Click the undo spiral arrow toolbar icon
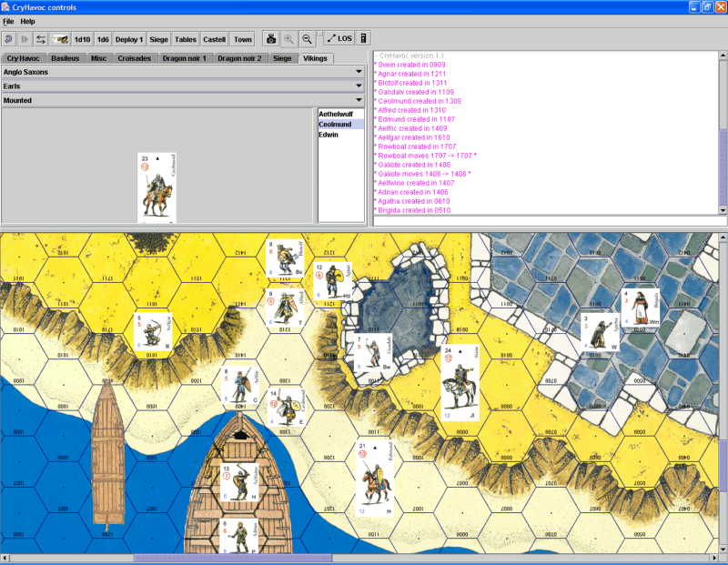728x565 pixels. tap(8, 39)
